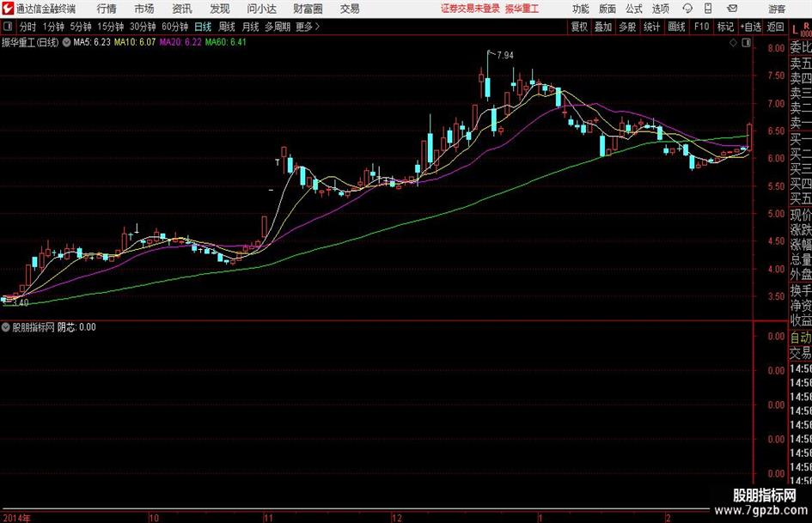Click the 8.00 price axis label
This screenshot has width=812, height=523.
[x=776, y=48]
